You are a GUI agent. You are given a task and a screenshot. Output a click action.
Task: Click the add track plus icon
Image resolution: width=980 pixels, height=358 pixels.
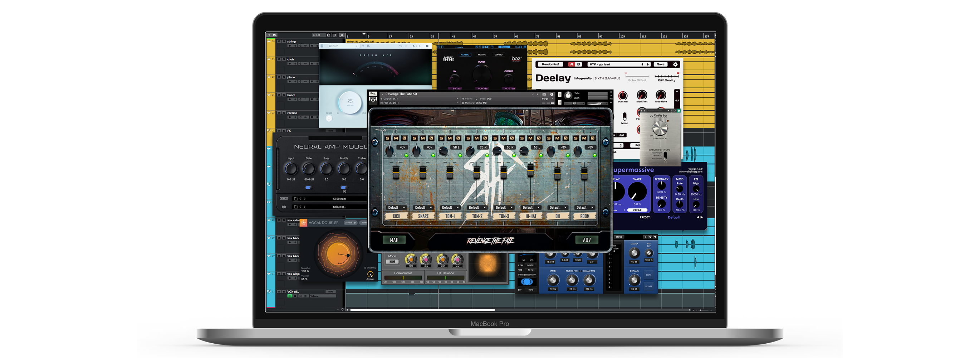(269, 35)
